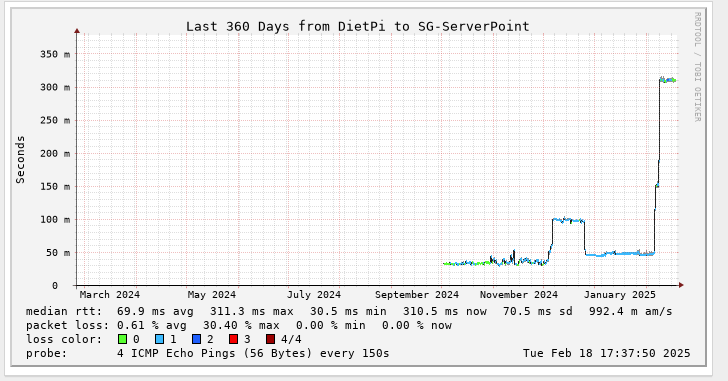This screenshot has width=728, height=381.
Task: Click the 'median rtt:' row label
Action: tap(64, 311)
